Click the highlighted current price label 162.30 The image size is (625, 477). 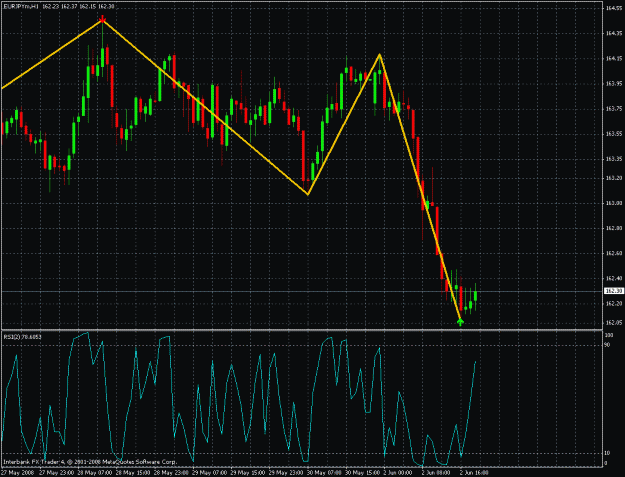coord(613,291)
